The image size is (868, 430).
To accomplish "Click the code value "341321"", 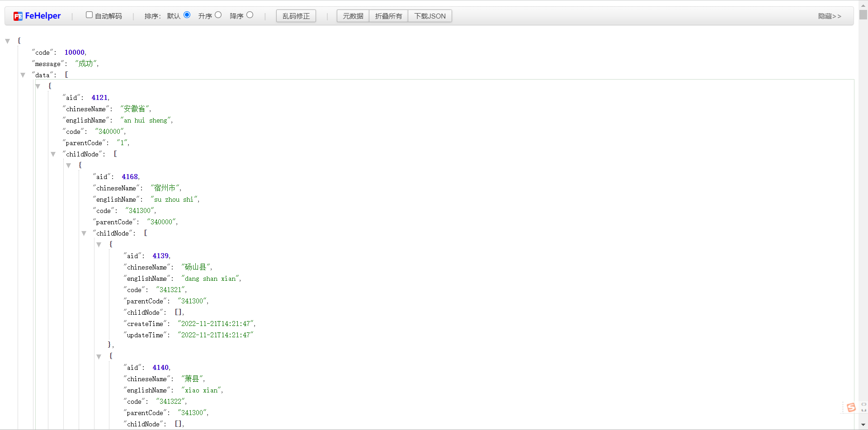I will (x=170, y=290).
